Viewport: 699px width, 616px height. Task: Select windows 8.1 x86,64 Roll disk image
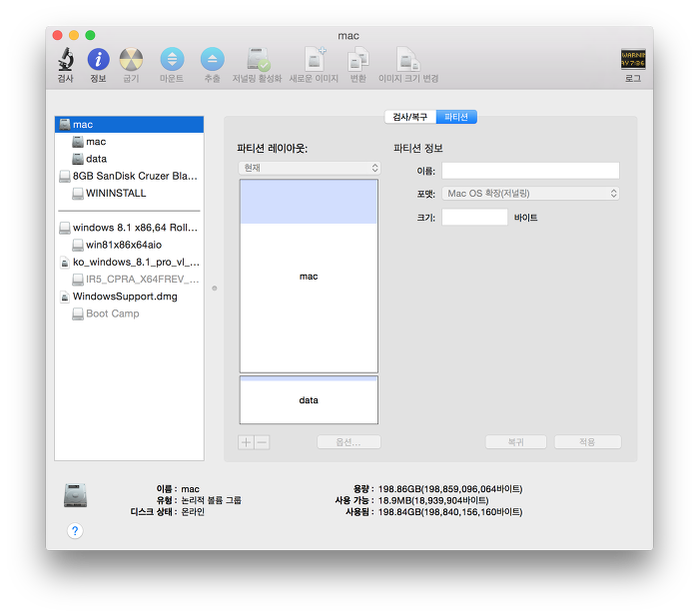click(129, 228)
